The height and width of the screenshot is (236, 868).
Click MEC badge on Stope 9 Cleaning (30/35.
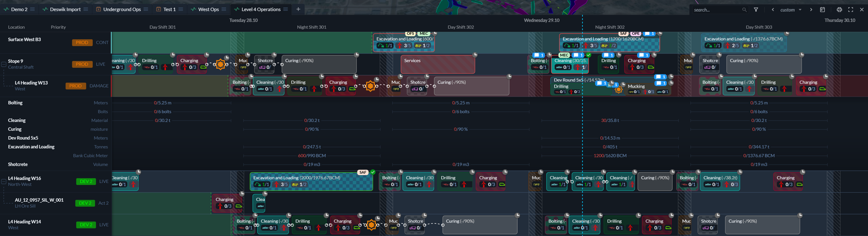564,55
